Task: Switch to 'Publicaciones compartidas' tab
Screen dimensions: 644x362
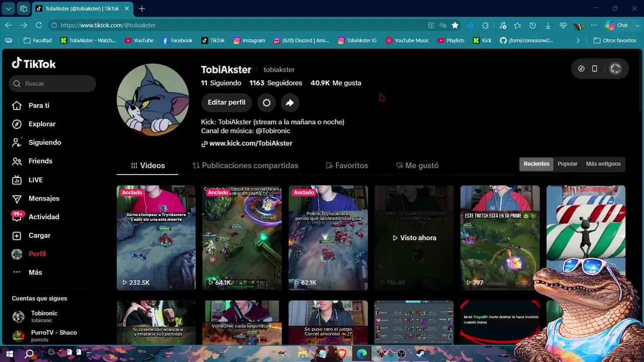Action: (245, 165)
